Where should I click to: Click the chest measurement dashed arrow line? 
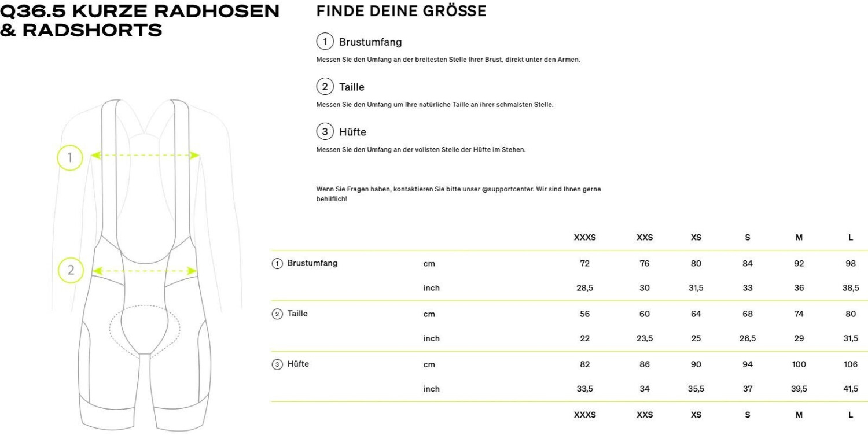click(146, 155)
